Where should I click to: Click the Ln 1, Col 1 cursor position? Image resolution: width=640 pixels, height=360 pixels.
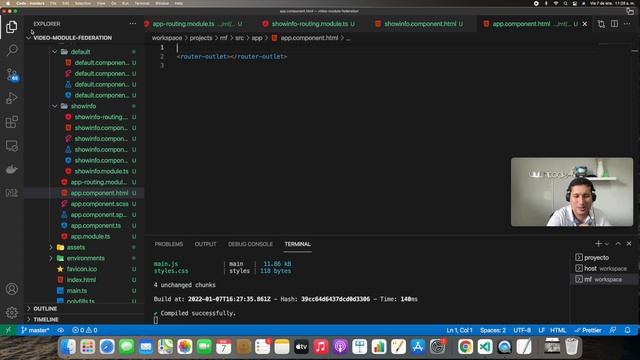pyautogui.click(x=459, y=330)
